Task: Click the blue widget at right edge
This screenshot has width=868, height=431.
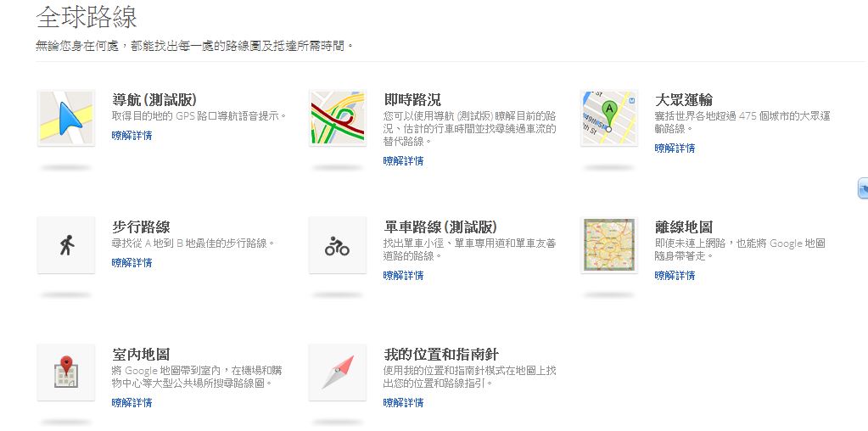Action: [862, 188]
